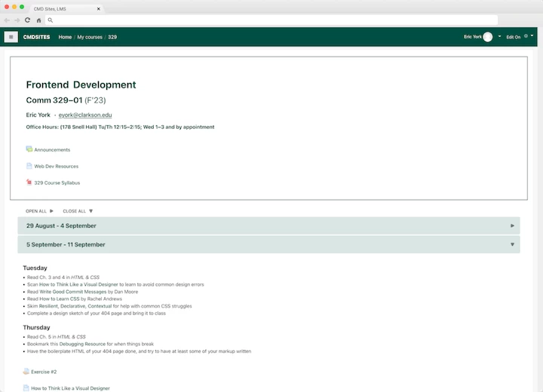Open Resilient, Declarative, Contextual link
The image size is (543, 392).
pyautogui.click(x=75, y=307)
